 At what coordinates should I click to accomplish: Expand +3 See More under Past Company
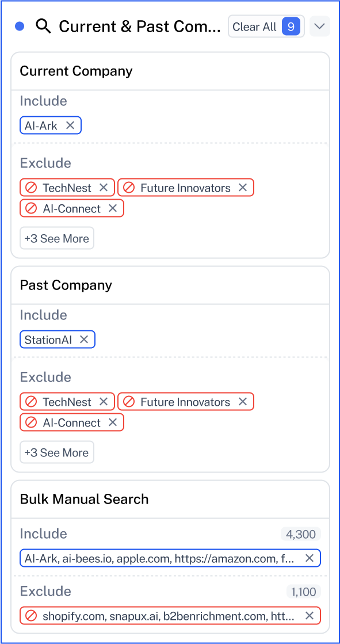click(x=57, y=452)
